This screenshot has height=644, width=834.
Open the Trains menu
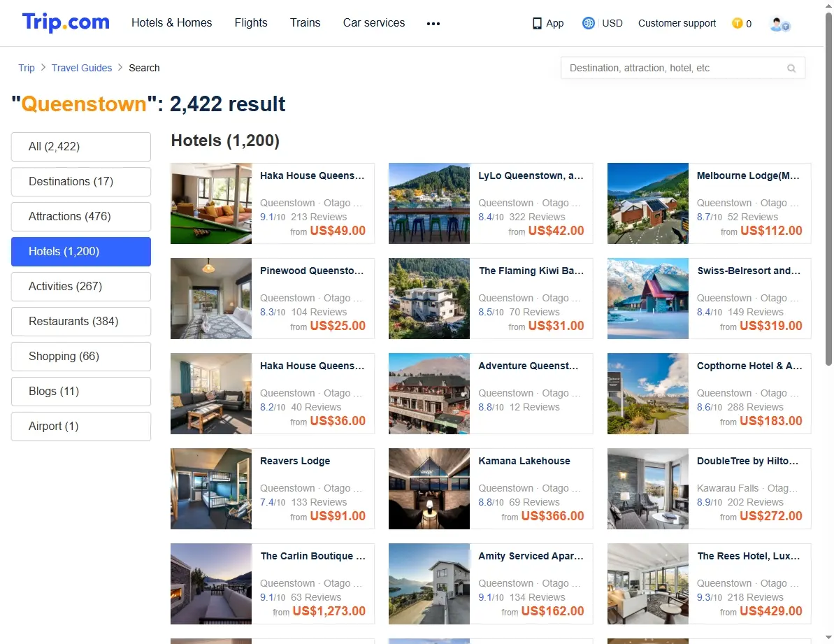pos(305,23)
